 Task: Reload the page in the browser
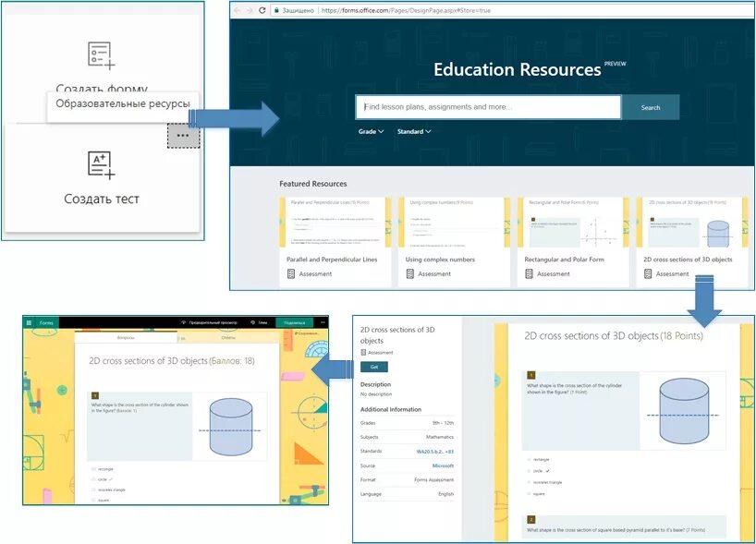[262, 10]
